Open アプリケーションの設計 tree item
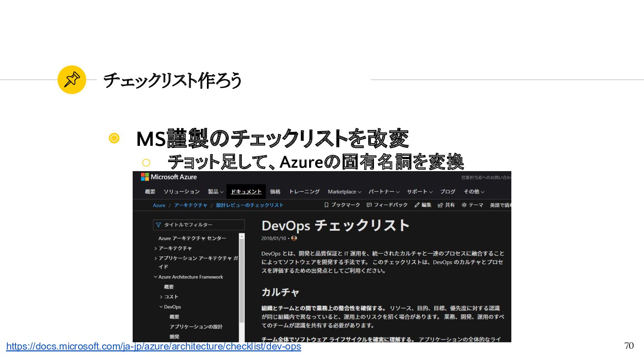This screenshot has height=362, width=644. pyautogui.click(x=196, y=327)
